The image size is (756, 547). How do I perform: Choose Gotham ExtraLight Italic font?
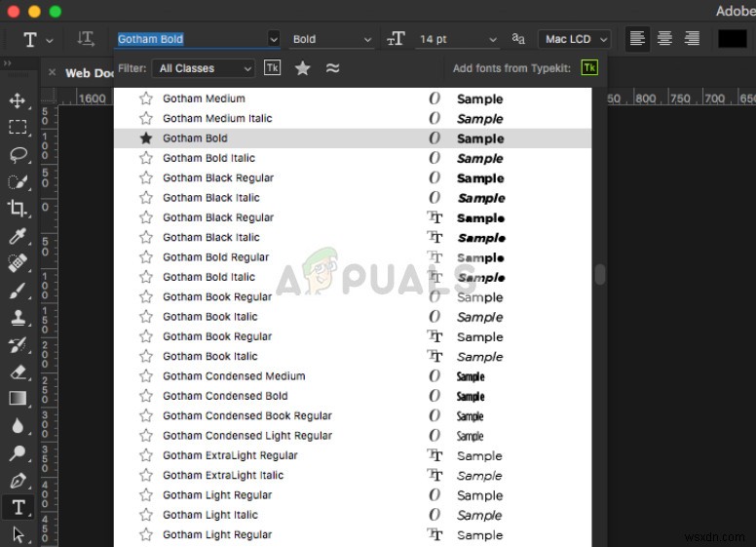tap(353, 475)
